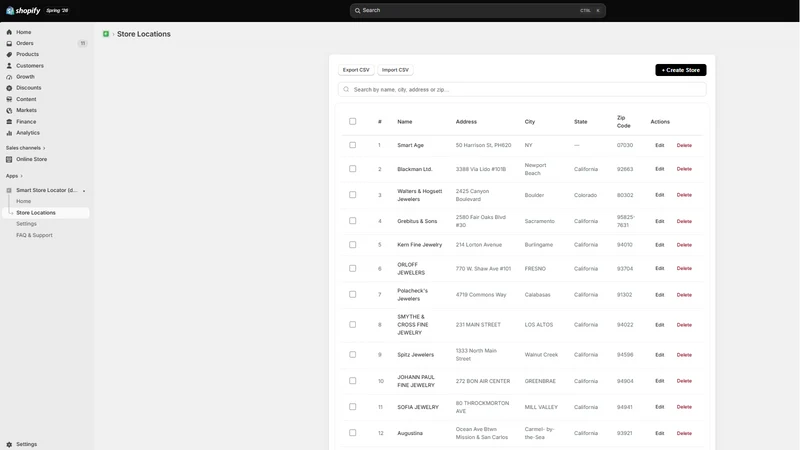Open Store Locations in app submenu
Image resolution: width=800 pixels, height=450 pixels.
tap(46, 213)
